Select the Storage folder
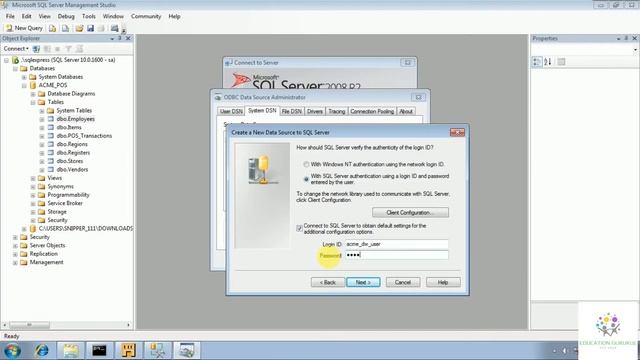The image size is (640, 360). point(57,212)
